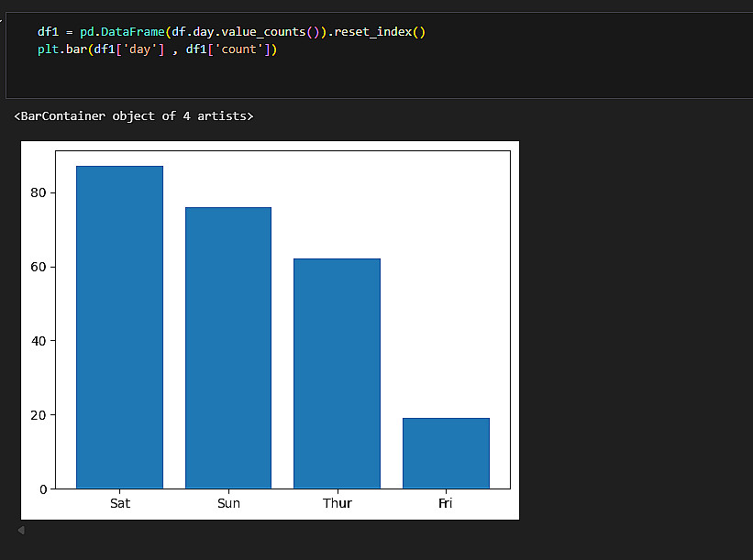Viewport: 753px width, 560px height.
Task: Place cursor on reset_index in the code
Action: click(376, 32)
